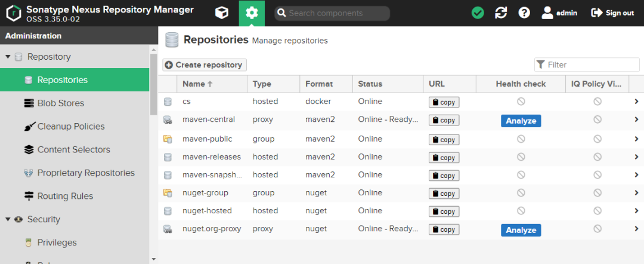Image resolution: width=644 pixels, height=264 pixels.
Task: Click the sidebar vertical scrollbar thumb
Action: click(x=154, y=84)
